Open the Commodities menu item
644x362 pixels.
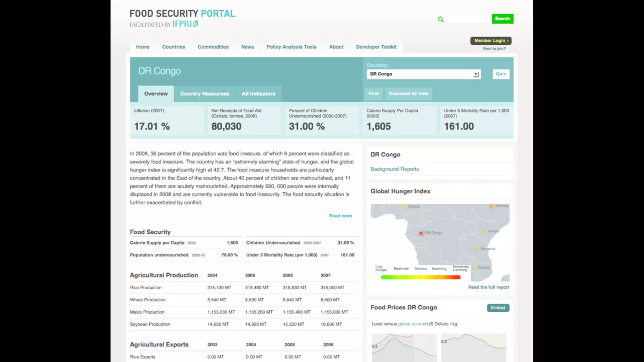(213, 47)
